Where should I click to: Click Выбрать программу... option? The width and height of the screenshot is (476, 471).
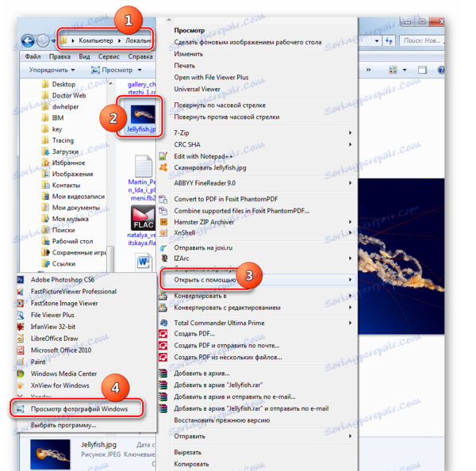click(x=63, y=425)
